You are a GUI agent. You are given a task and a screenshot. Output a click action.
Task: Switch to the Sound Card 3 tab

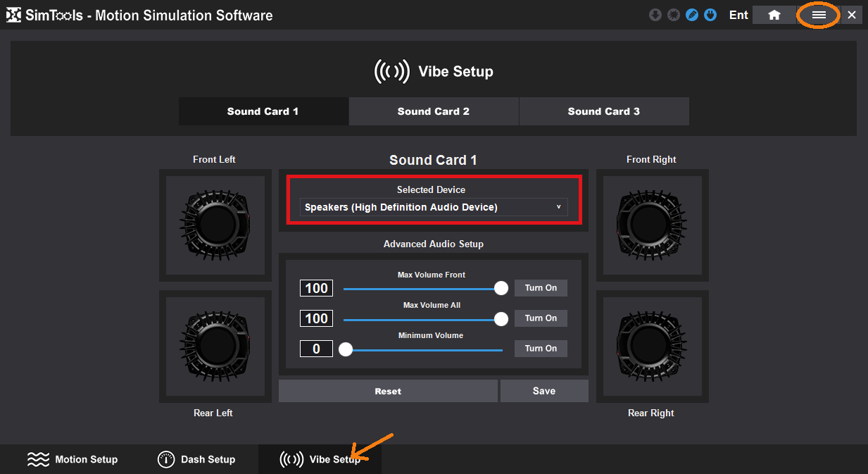[604, 111]
